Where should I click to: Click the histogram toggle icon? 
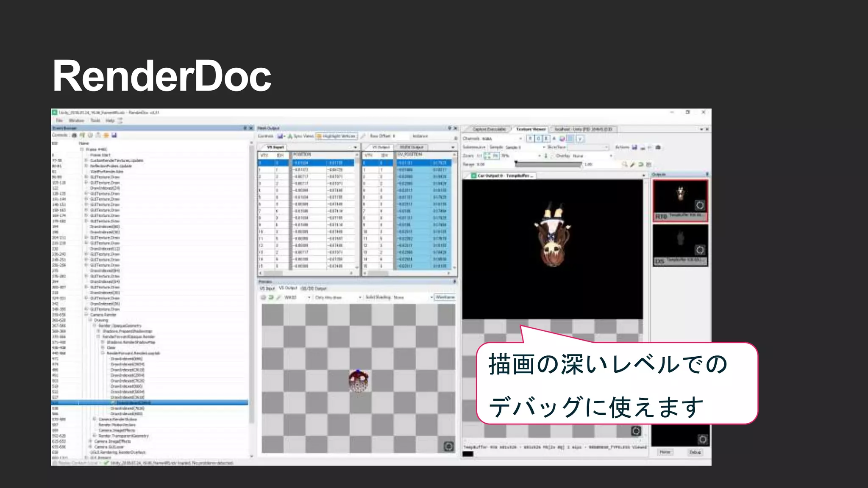coord(648,164)
